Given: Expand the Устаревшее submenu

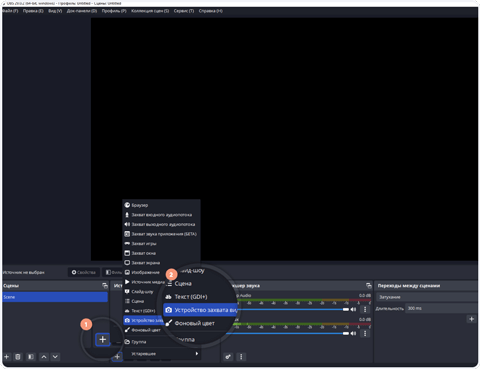Looking at the screenshot, I should (x=161, y=354).
